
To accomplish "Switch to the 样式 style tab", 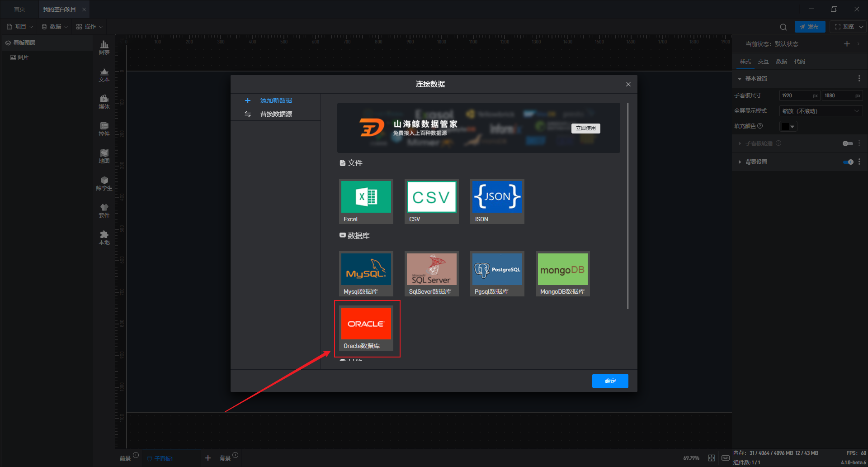I will click(745, 62).
